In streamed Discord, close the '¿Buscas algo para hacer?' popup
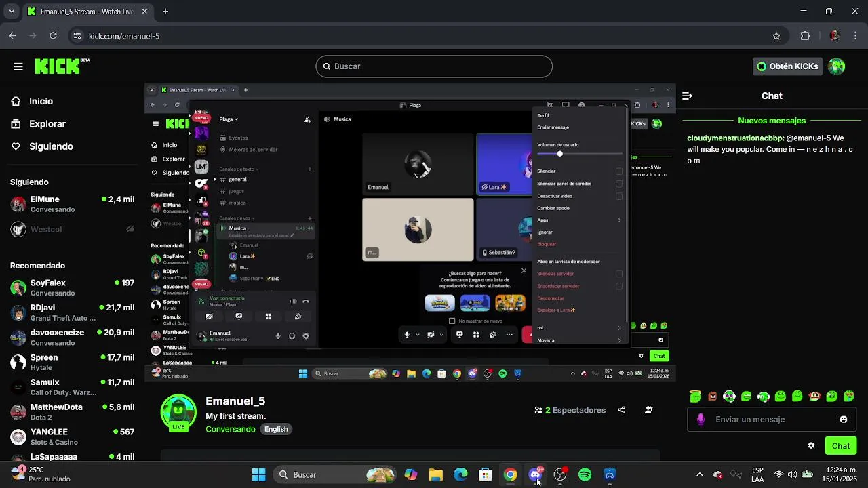Image resolution: width=868 pixels, height=488 pixels. (524, 270)
